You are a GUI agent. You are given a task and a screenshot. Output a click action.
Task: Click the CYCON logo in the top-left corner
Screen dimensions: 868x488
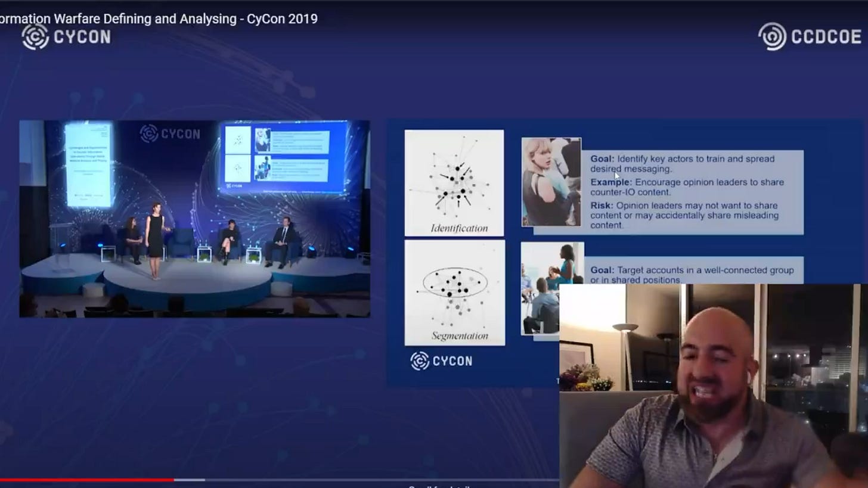click(66, 37)
